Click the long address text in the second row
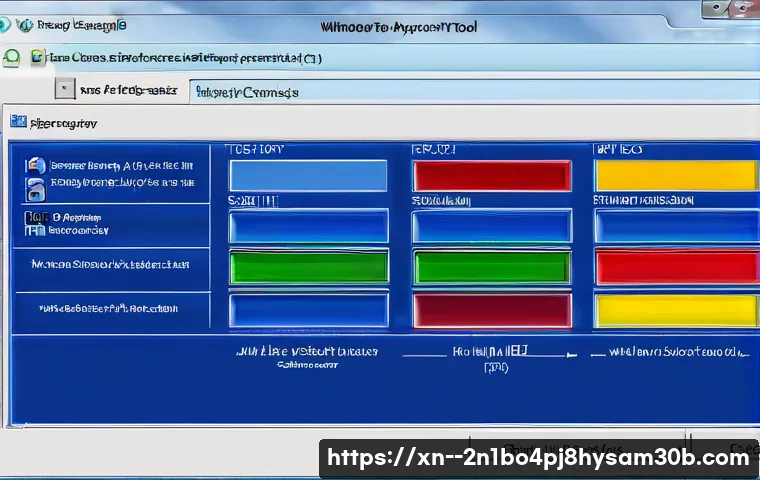 click(185, 58)
